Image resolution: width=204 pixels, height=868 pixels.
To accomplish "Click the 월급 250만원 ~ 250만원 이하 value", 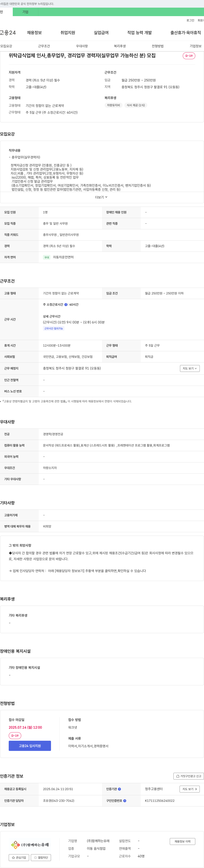I will point(164,293).
